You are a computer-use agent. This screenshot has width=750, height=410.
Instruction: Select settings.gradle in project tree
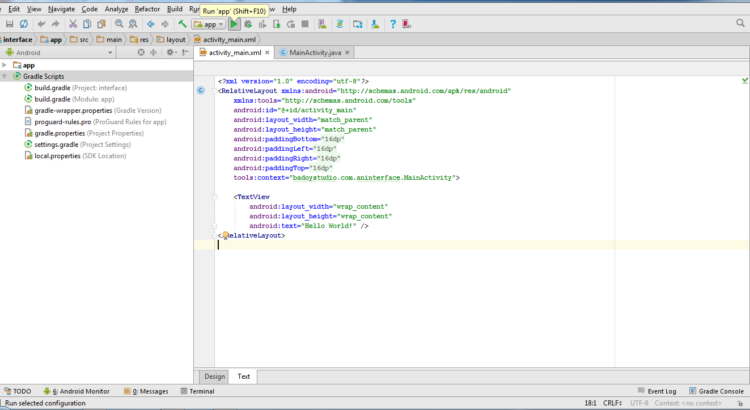pos(57,144)
